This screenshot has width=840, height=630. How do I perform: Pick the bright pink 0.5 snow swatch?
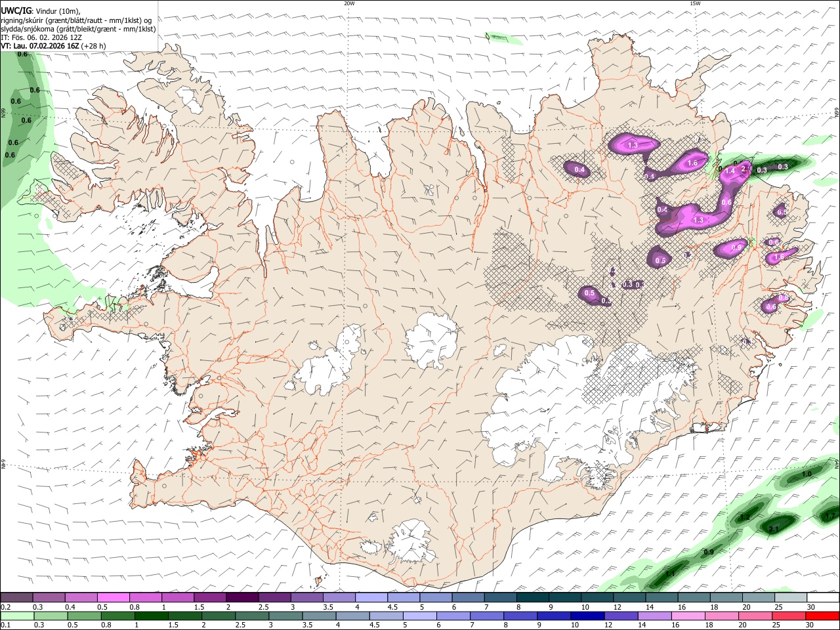point(113,597)
